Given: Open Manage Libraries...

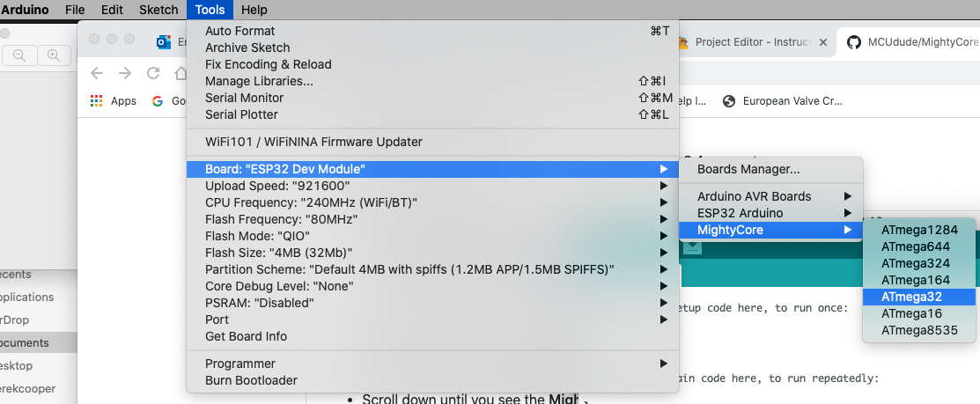Looking at the screenshot, I should click(x=432, y=81).
